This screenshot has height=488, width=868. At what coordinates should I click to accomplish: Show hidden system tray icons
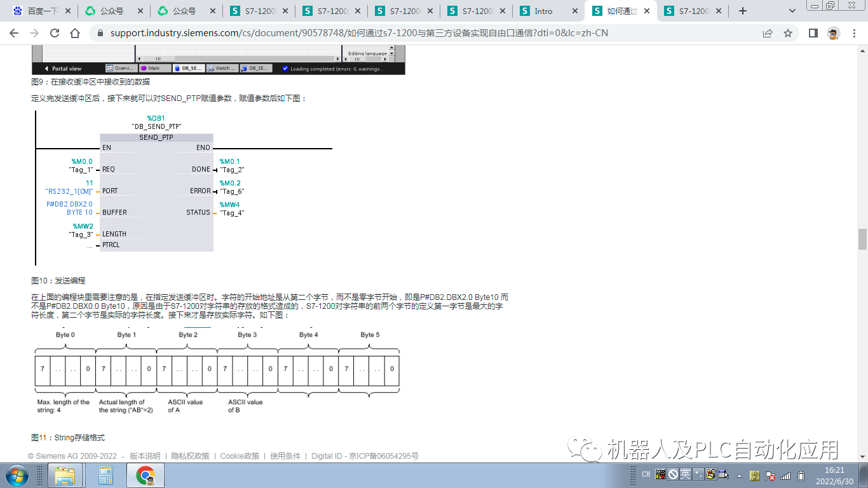(x=739, y=475)
